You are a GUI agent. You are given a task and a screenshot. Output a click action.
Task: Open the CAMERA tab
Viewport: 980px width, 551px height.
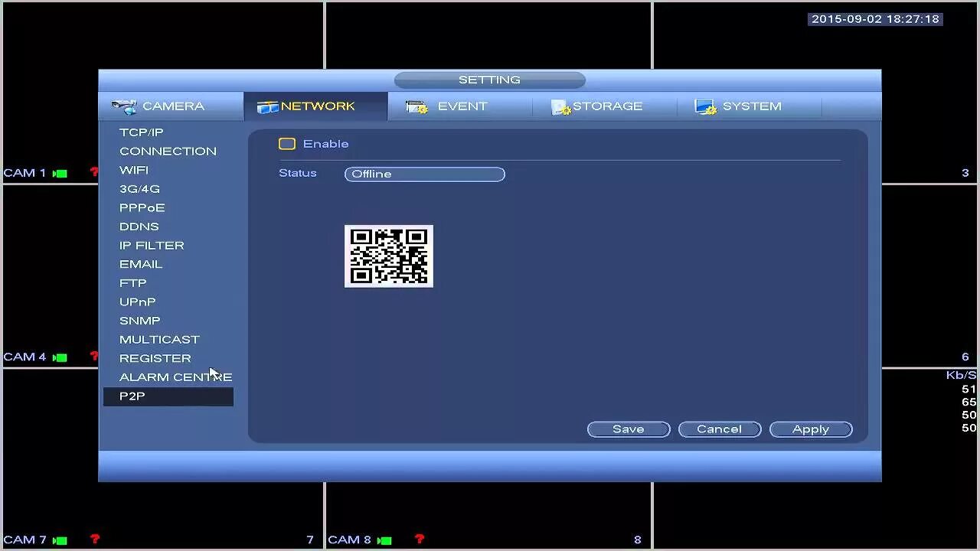(171, 106)
